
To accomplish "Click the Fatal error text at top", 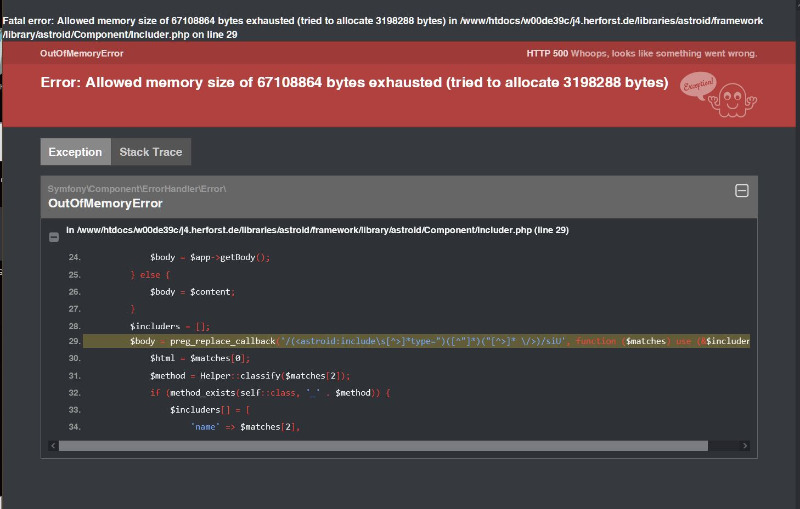I will (x=383, y=28).
